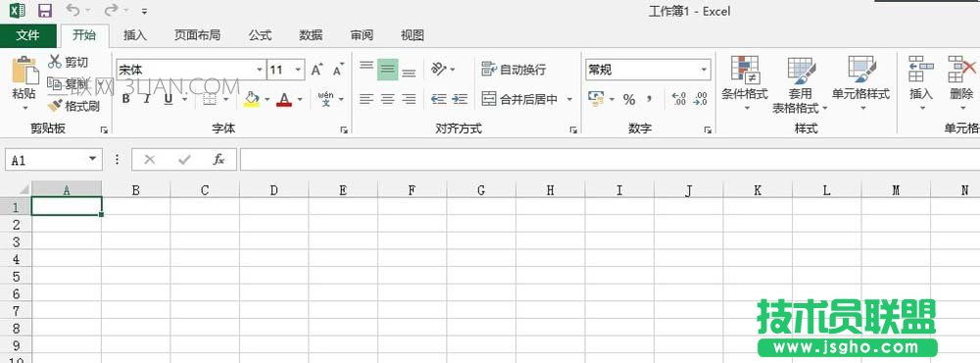Toggle 自动换行 wrap text
Screen dimensions: 980x363
click(514, 70)
